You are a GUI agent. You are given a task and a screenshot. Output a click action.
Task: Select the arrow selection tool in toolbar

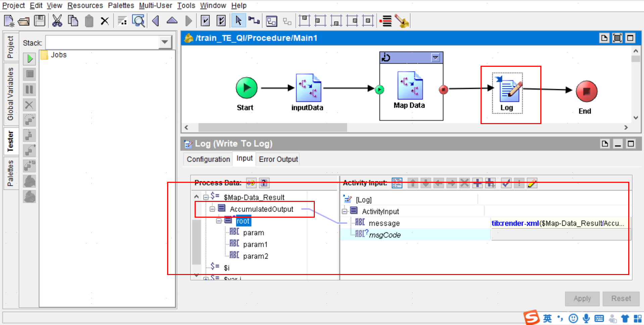coord(239,20)
